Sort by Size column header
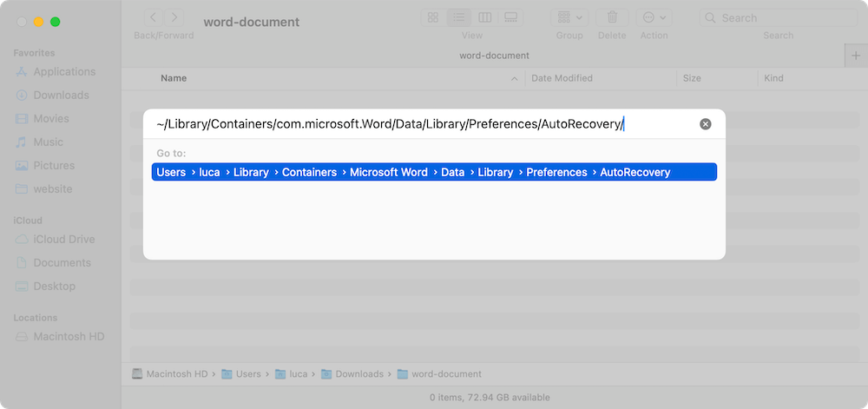The height and width of the screenshot is (409, 868). click(692, 78)
